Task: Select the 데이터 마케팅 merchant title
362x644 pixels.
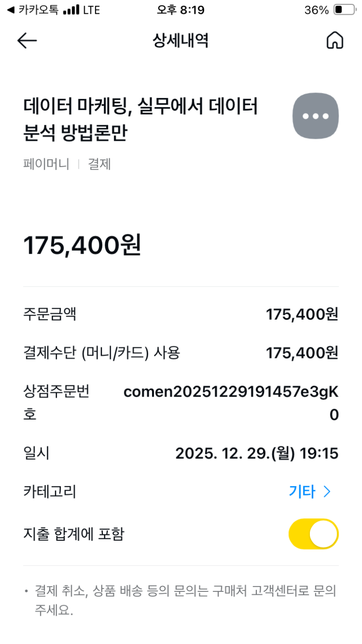Action: (x=140, y=119)
